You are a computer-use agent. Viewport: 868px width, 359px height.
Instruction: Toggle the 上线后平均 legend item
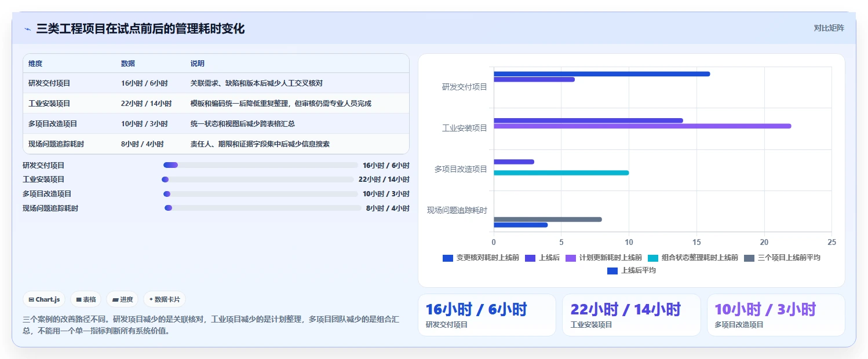click(632, 270)
